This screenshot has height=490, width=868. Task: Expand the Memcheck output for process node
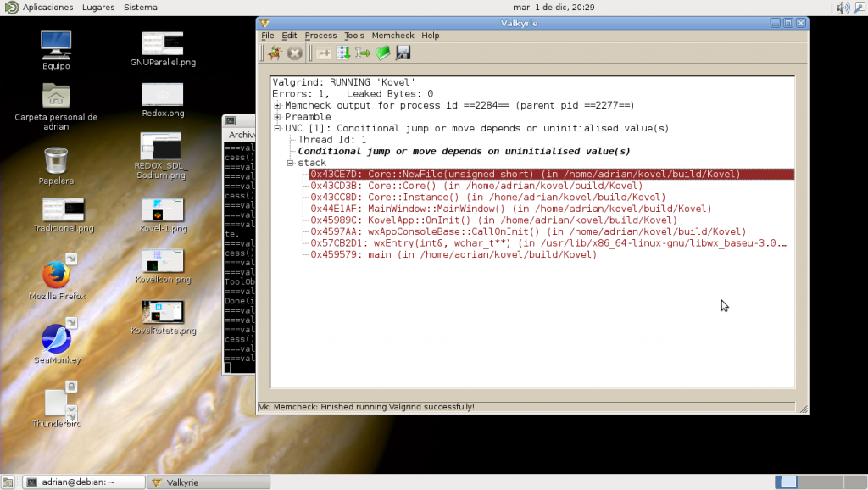tap(277, 105)
